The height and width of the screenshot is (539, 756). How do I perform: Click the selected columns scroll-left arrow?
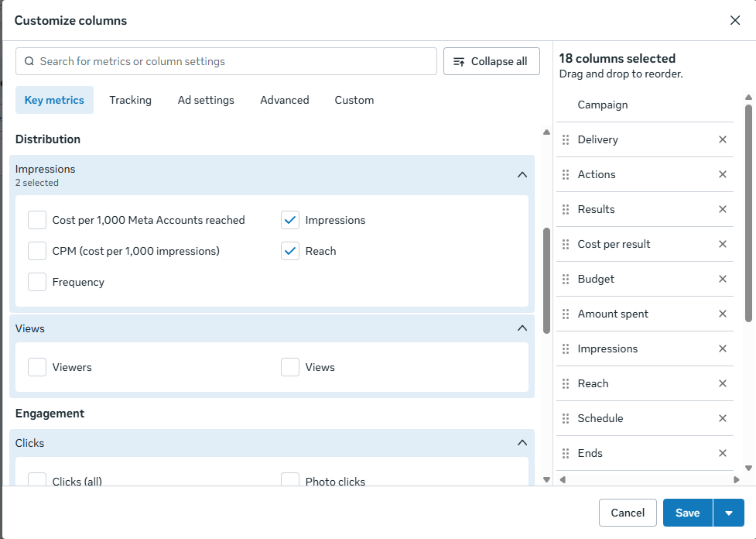pyautogui.click(x=563, y=479)
